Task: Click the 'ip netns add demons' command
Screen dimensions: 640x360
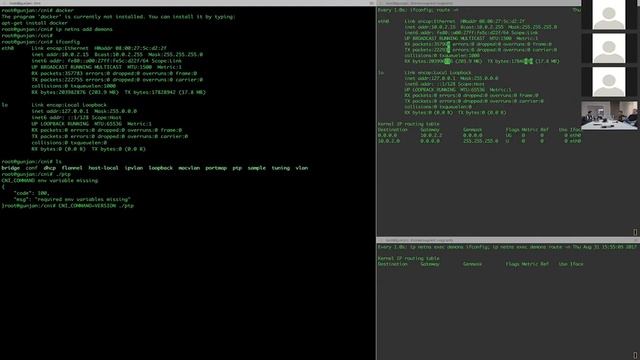Action: point(84,29)
